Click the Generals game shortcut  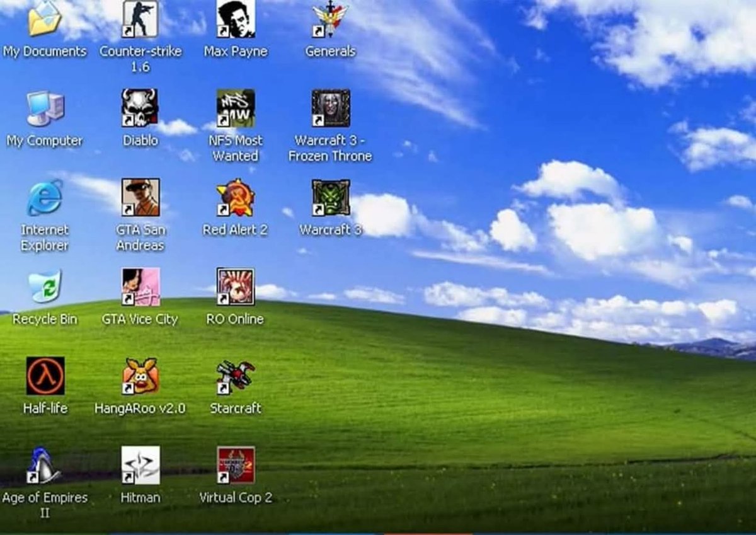pyautogui.click(x=330, y=19)
